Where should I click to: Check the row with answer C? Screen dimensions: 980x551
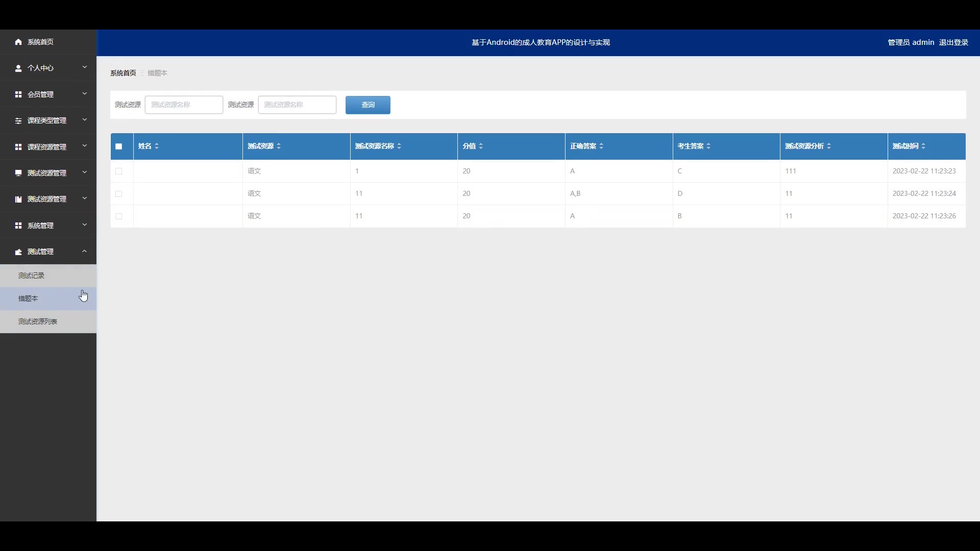tap(119, 171)
